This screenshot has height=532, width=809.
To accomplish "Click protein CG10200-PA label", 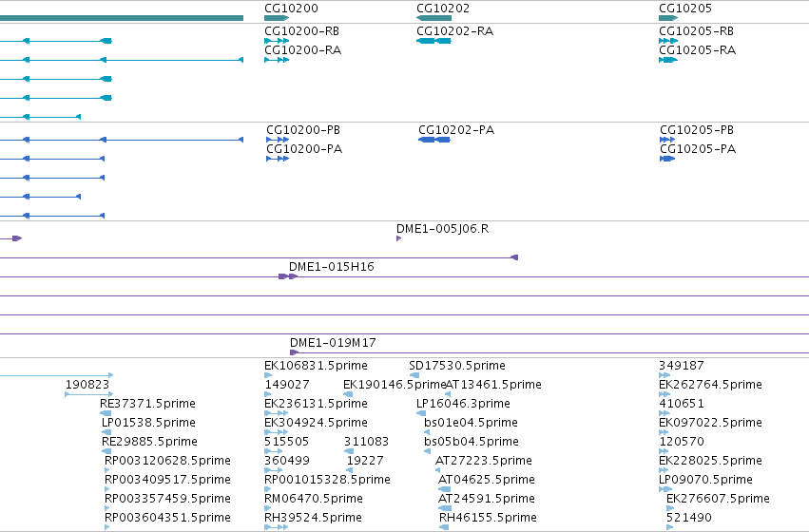I will (x=304, y=149).
